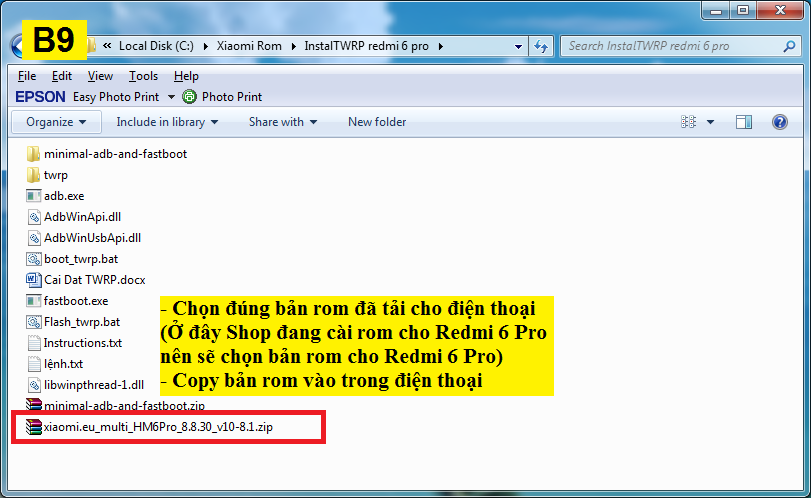Image resolution: width=811 pixels, height=498 pixels.
Task: Click the refresh button beside address bar
Action: pyautogui.click(x=541, y=47)
